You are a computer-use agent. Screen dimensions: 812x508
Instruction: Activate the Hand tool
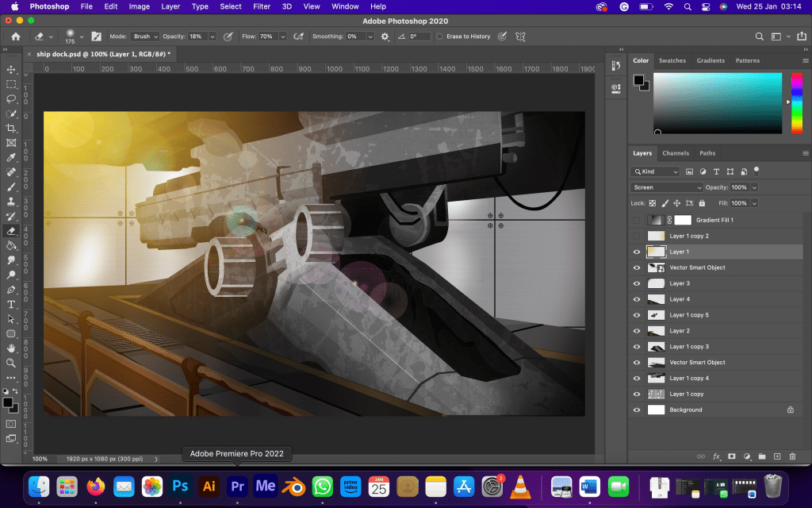[x=11, y=348]
